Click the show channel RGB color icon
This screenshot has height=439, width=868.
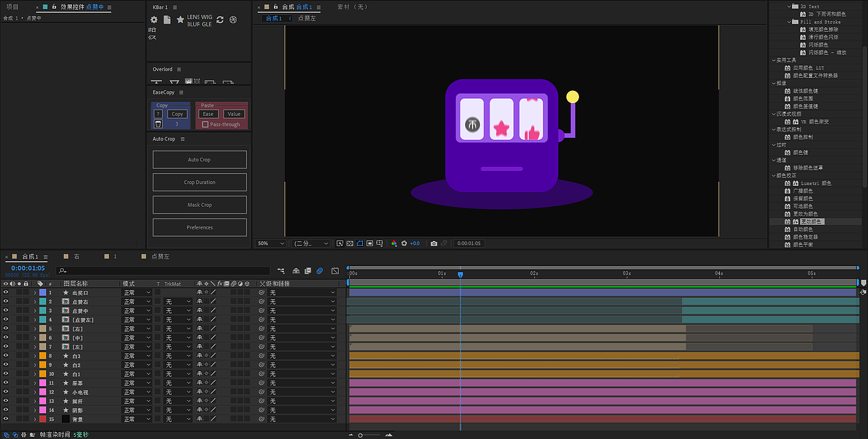click(394, 243)
